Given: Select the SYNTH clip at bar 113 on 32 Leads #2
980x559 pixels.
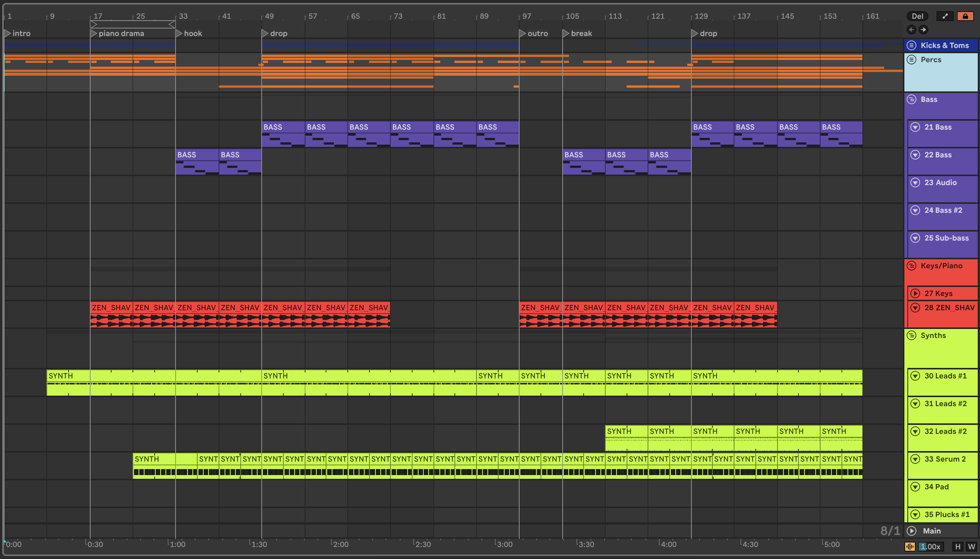Looking at the screenshot, I should point(626,438).
